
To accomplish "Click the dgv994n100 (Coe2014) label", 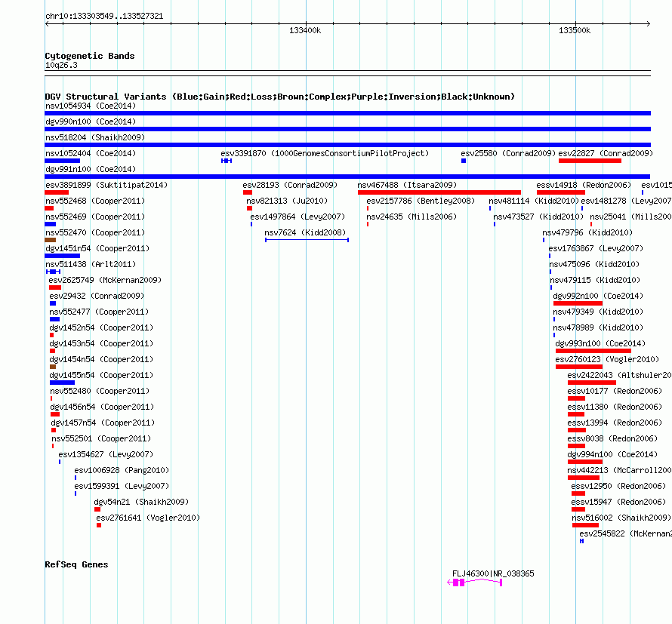I will pyautogui.click(x=612, y=454).
